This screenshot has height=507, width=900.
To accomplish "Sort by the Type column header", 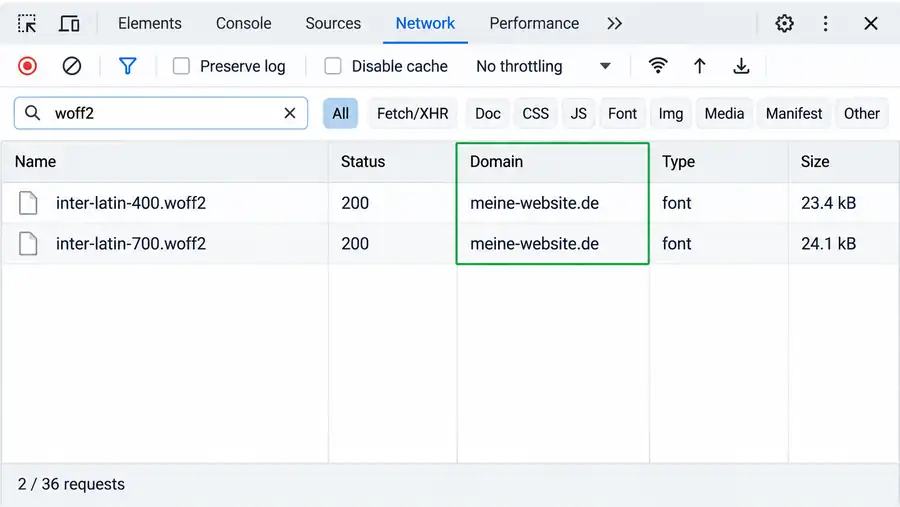I will pos(719,161).
